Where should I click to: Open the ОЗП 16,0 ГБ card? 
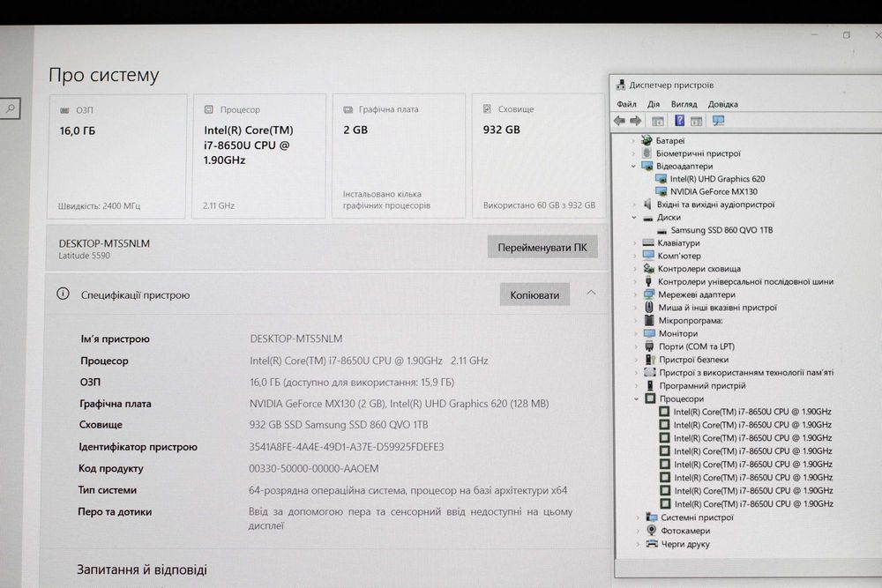117,156
